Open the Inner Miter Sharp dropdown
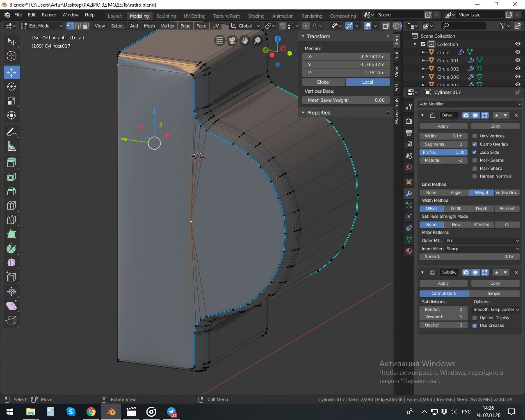 tap(482, 249)
